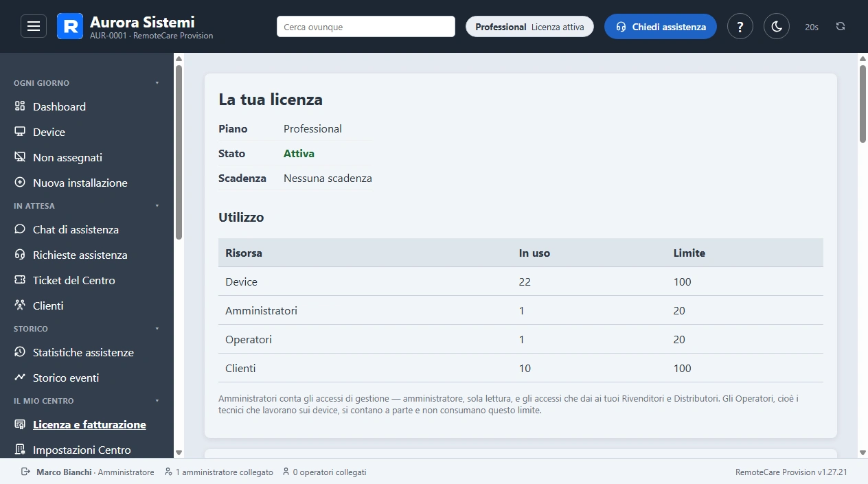The height and width of the screenshot is (484, 868).
Task: Click the plus-circle icon for Nuova installazione
Action: [20, 183]
